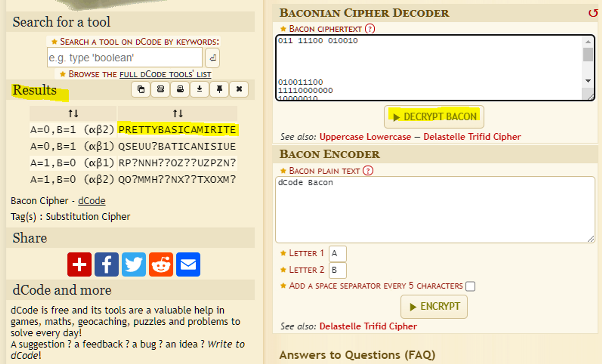This screenshot has width=602, height=364.
Task: Open help for Bacon plain text
Action: coord(368,171)
